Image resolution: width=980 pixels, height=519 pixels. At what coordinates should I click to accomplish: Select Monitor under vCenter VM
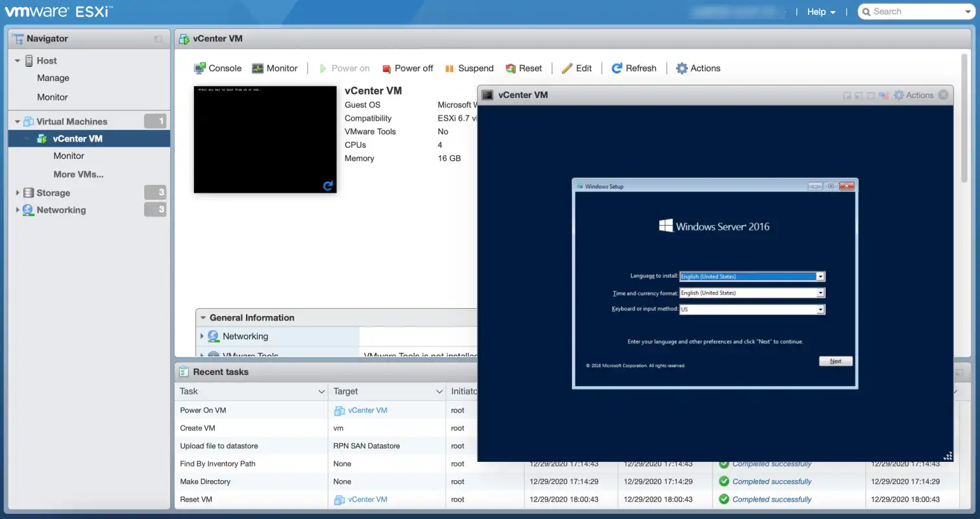pos(69,156)
